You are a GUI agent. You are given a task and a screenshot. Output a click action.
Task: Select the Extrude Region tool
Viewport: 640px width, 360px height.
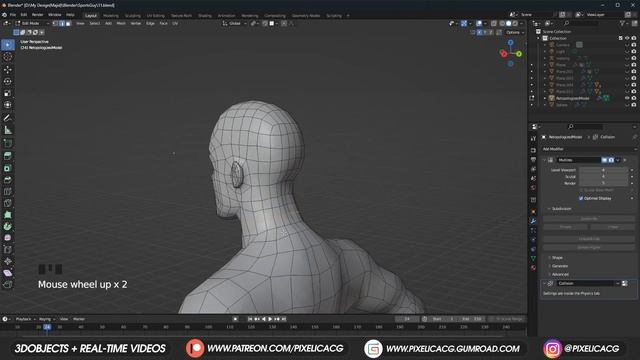(8, 156)
